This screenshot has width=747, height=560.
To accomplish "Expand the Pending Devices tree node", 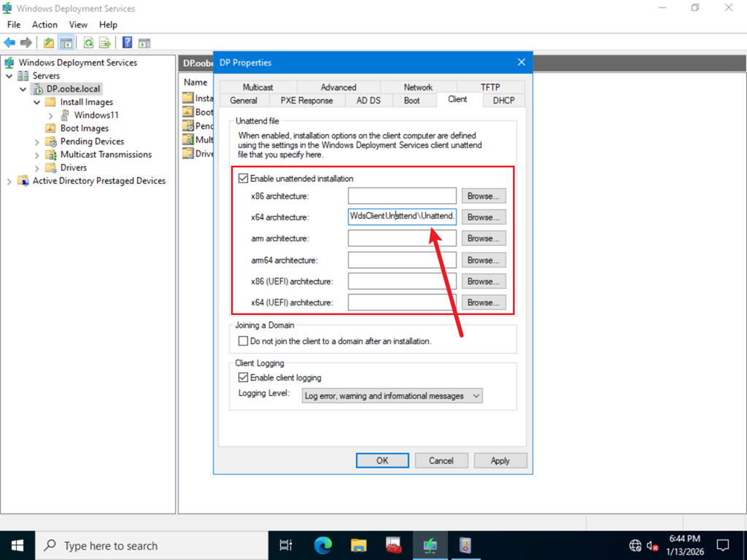I will (x=37, y=141).
